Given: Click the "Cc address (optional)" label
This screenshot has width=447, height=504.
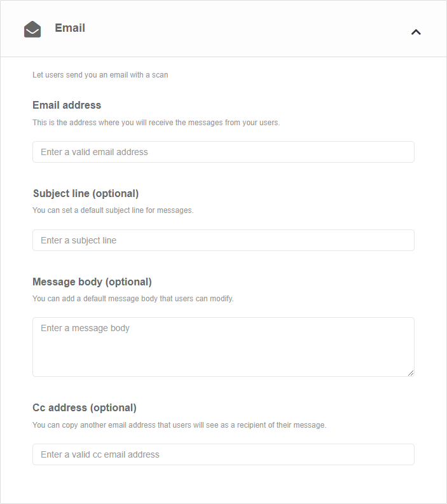Looking at the screenshot, I should point(85,407).
